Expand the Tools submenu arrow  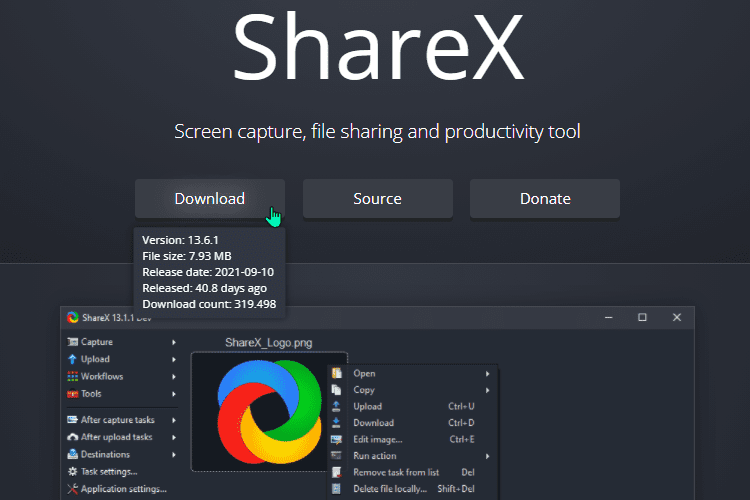[x=174, y=394]
